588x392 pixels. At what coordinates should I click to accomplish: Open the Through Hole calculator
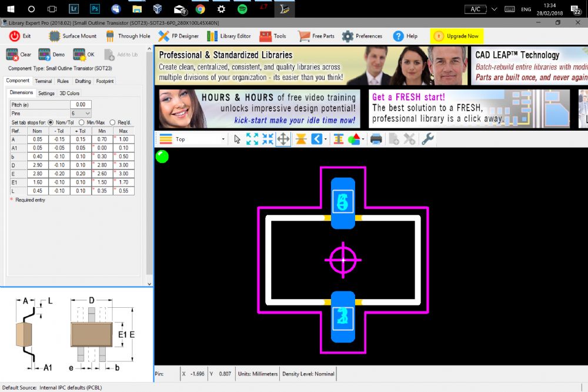(x=128, y=36)
